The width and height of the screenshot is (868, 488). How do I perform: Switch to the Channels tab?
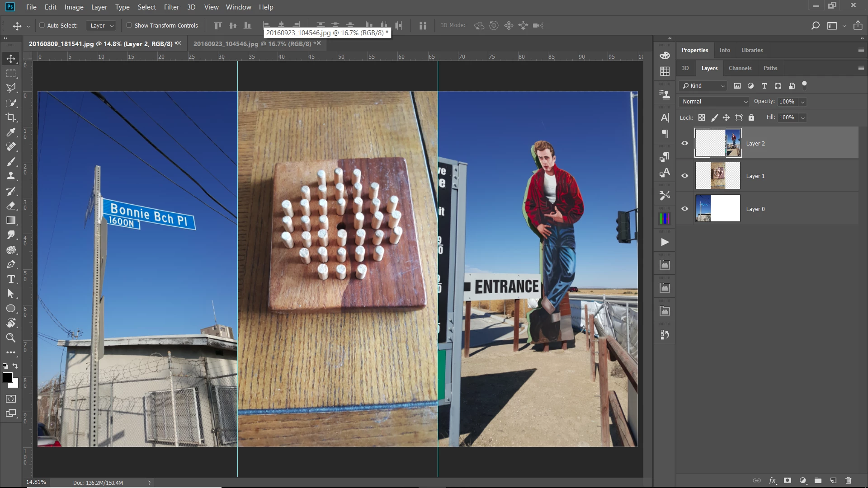740,68
